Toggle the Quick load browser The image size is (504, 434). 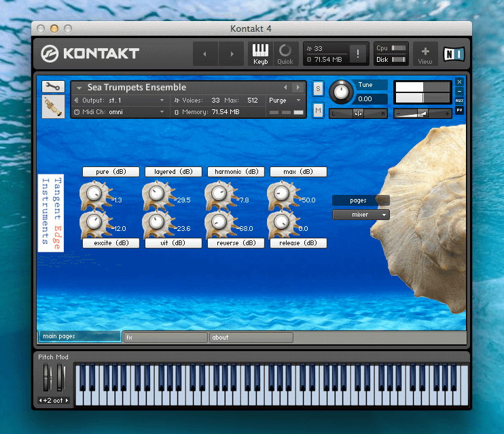click(x=285, y=54)
